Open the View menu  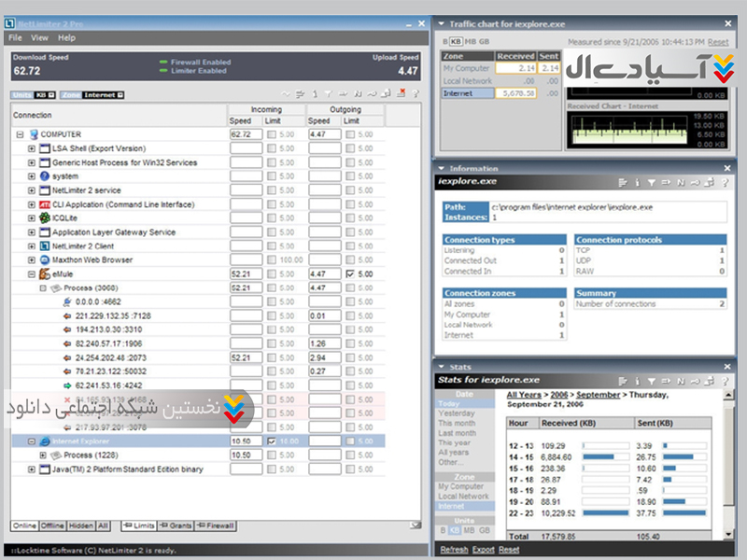(x=39, y=38)
